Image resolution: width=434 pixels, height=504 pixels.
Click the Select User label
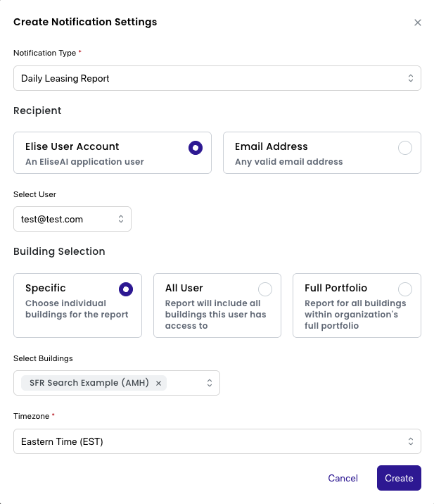coord(34,194)
